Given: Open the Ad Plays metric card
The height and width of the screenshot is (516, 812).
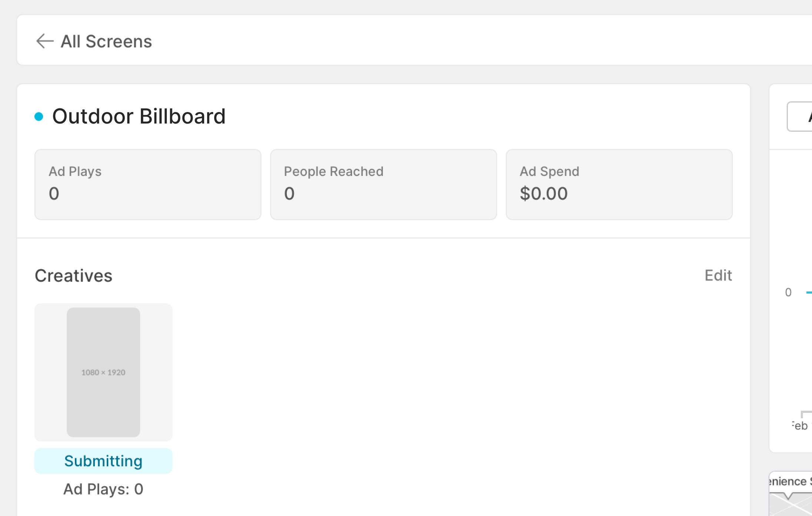Looking at the screenshot, I should 148,184.
